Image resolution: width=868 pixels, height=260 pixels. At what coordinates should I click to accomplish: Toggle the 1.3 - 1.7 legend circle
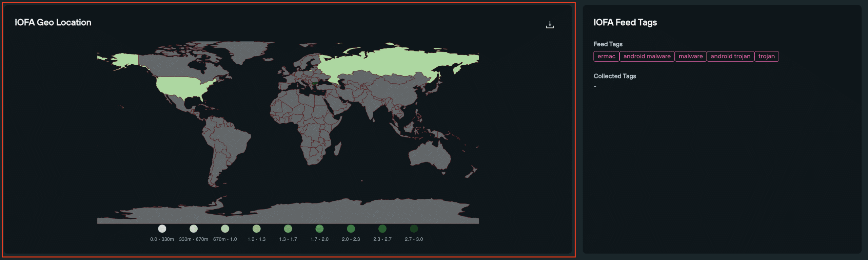288,229
